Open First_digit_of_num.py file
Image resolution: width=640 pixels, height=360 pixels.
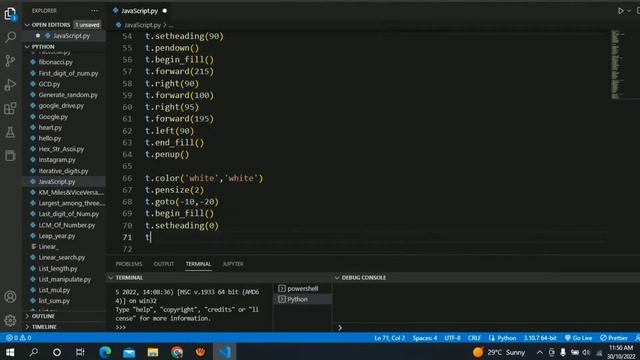68,73
